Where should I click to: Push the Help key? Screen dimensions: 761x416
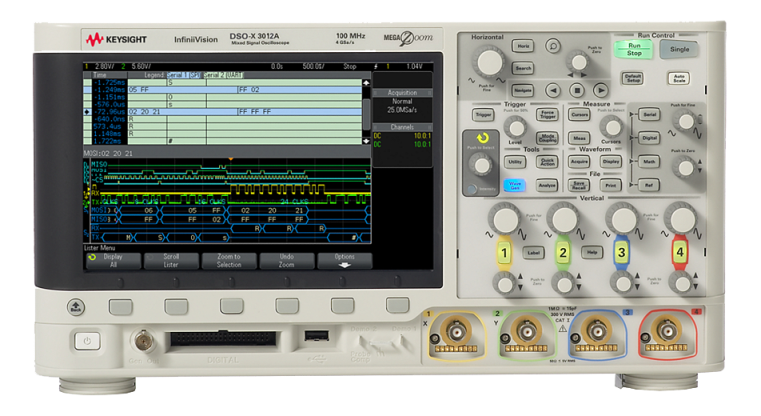(592, 252)
